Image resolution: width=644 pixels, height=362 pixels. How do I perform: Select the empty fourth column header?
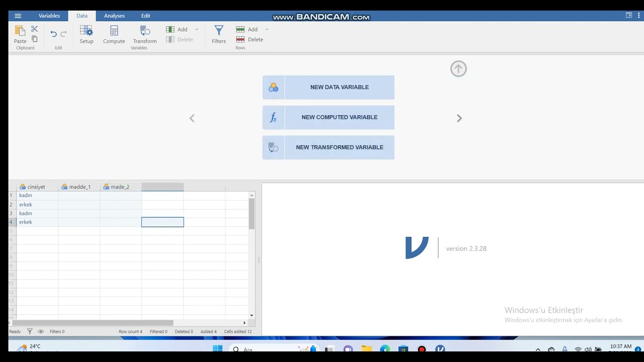(163, 187)
